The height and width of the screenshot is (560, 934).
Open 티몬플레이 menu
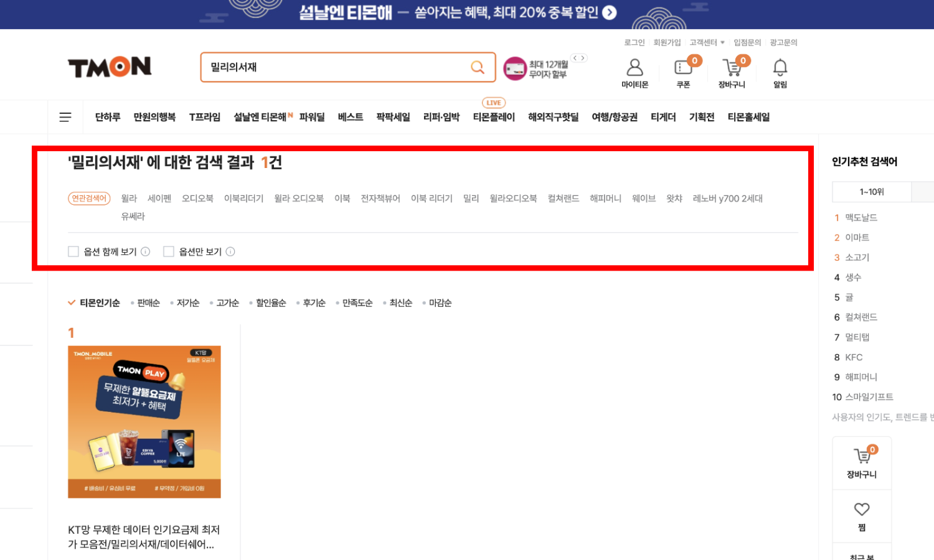pyautogui.click(x=494, y=117)
